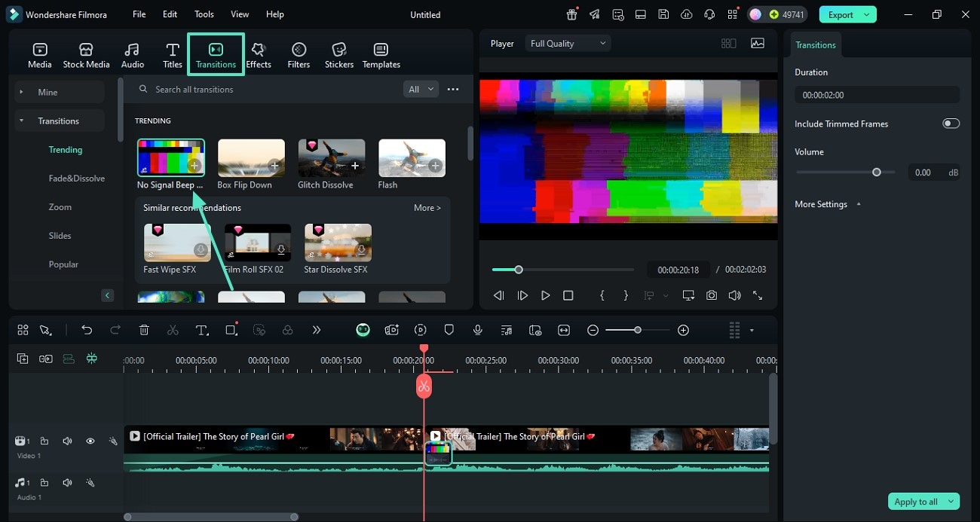Screen dimensions: 980x522
Task: Open the Media panel
Action: tap(40, 56)
